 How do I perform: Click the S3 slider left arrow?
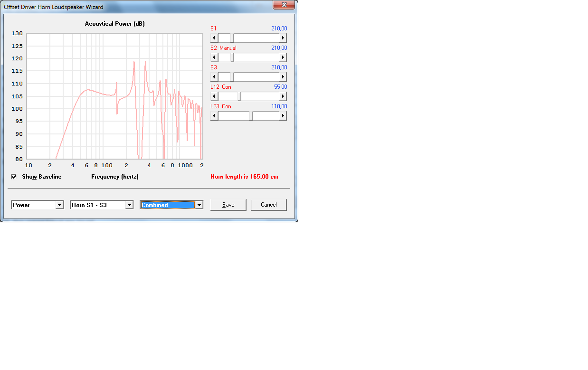pos(214,77)
